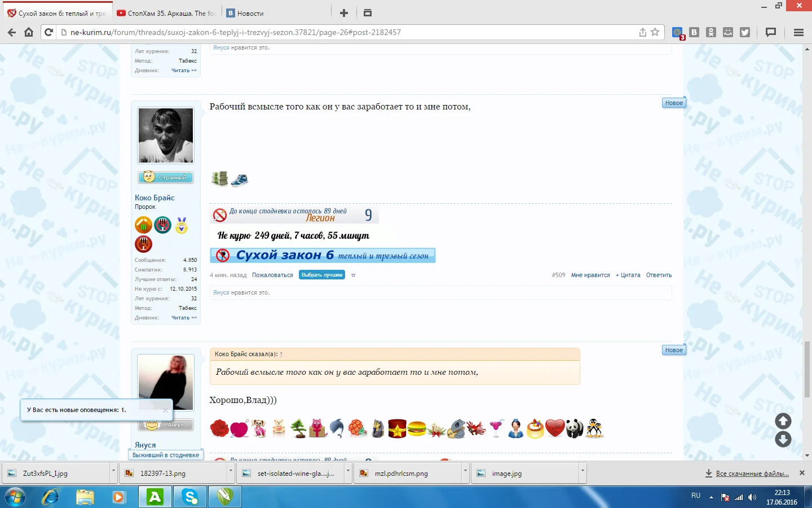The width and height of the screenshot is (812, 508).
Task: Expand options for Zut3xfsPL_I.jpg download
Action: (113, 470)
